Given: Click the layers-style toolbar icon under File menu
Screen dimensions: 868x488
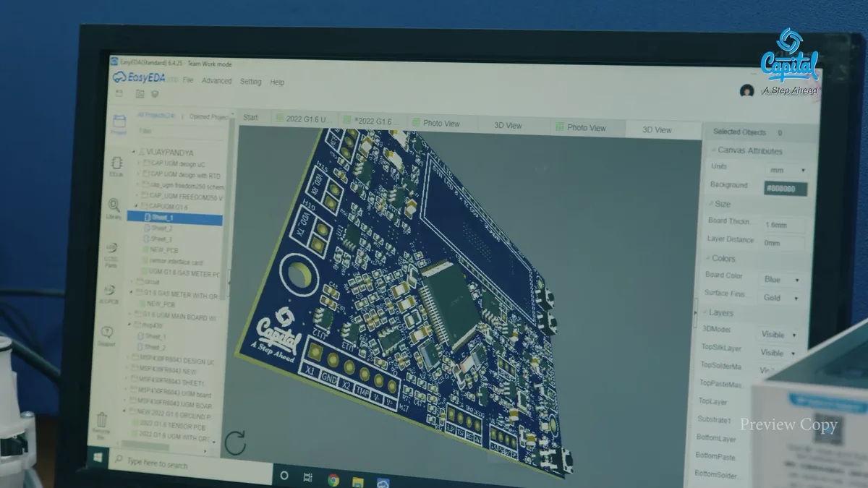Looking at the screenshot, I should click(155, 94).
